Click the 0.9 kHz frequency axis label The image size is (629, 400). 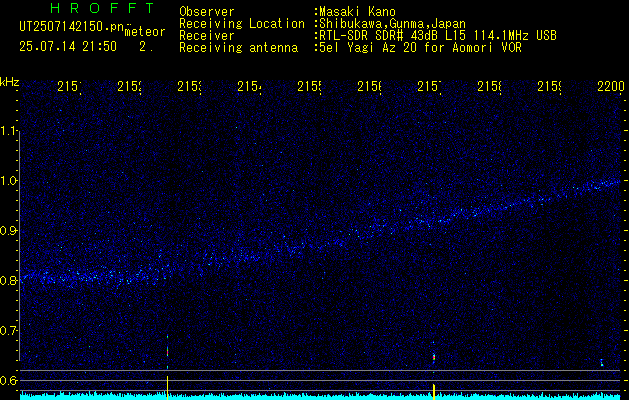point(8,231)
